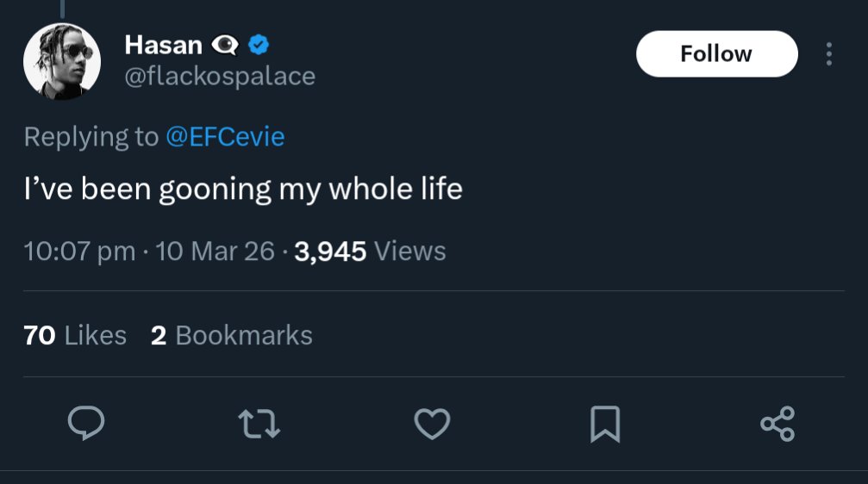868x484 pixels.
Task: Open the three-dot more options menu
Action: pyautogui.click(x=829, y=54)
